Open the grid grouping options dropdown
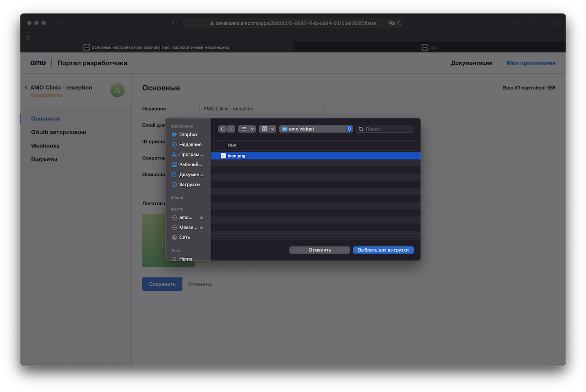The height and width of the screenshot is (392, 586). pos(267,129)
